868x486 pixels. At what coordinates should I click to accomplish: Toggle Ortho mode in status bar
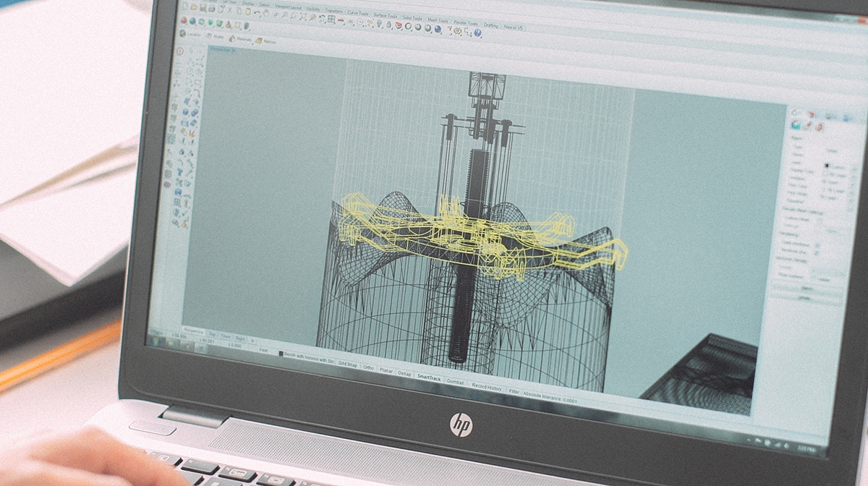click(368, 367)
